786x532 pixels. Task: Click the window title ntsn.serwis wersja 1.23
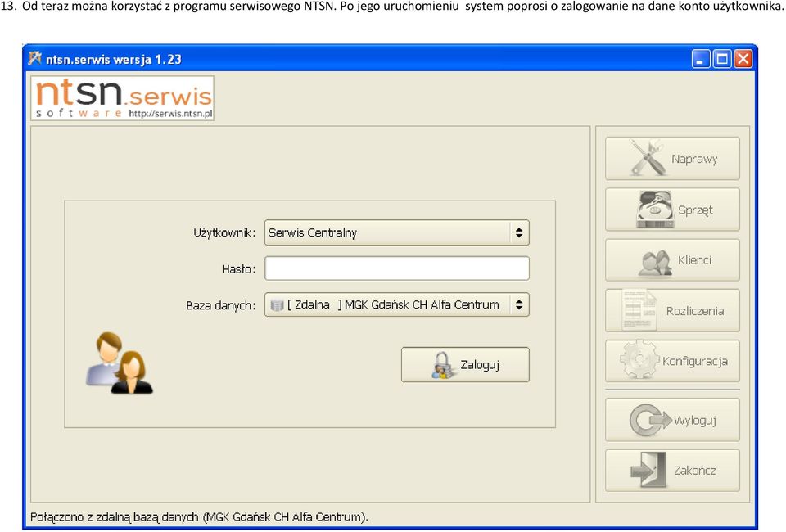[x=113, y=59]
